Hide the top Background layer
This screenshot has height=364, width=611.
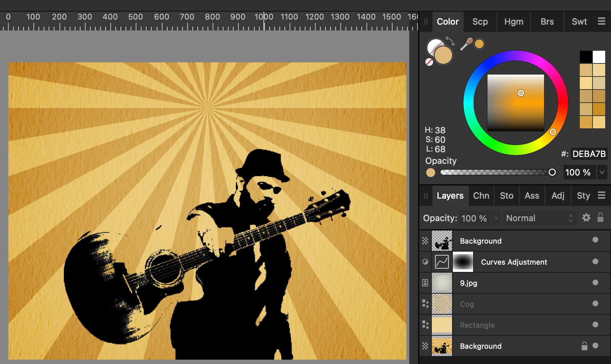pos(595,240)
